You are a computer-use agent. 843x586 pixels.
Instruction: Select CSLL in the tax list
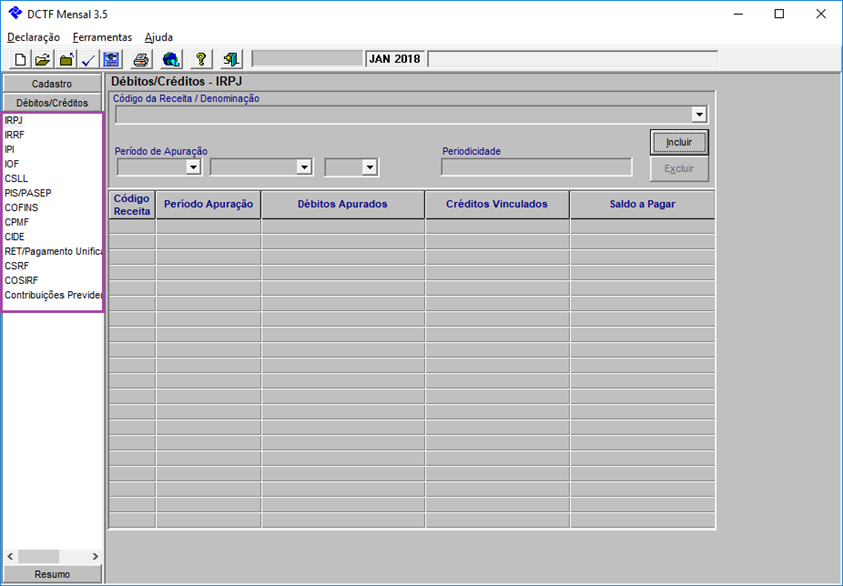pyautogui.click(x=16, y=178)
